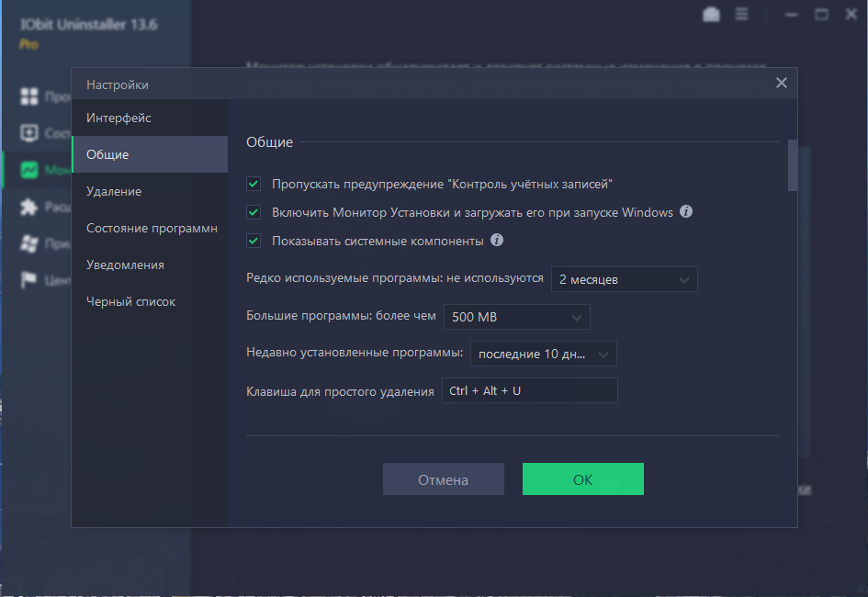Click the info icon beside Windows startup option
868x597 pixels.
[686, 211]
